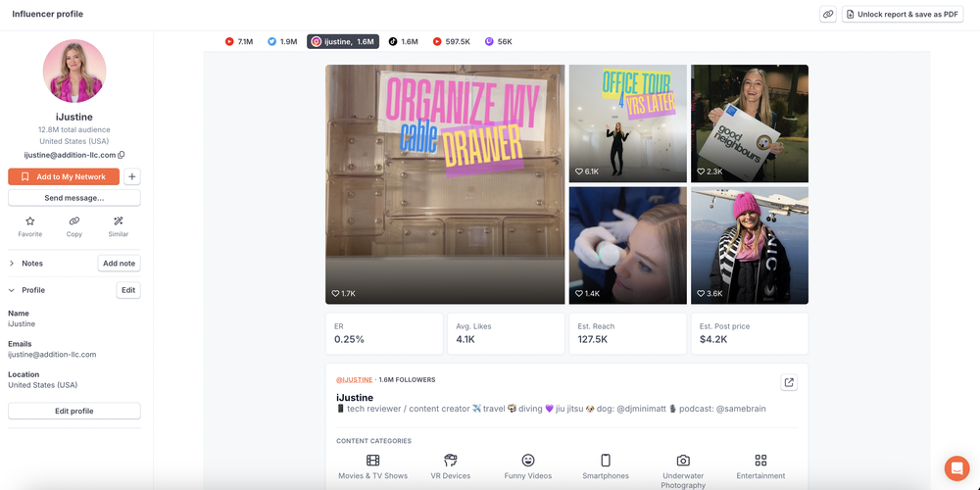The width and height of the screenshot is (980, 490).
Task: Switch to the Twitch 56K tab
Action: pos(498,42)
